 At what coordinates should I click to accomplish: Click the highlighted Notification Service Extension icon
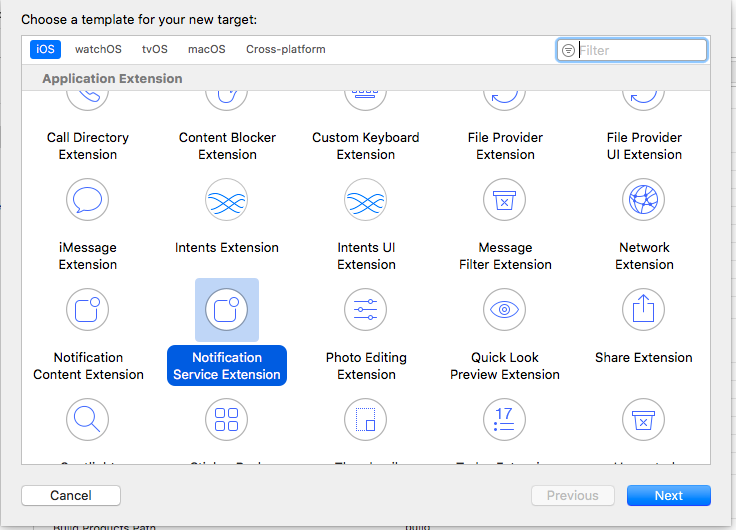(x=226, y=309)
